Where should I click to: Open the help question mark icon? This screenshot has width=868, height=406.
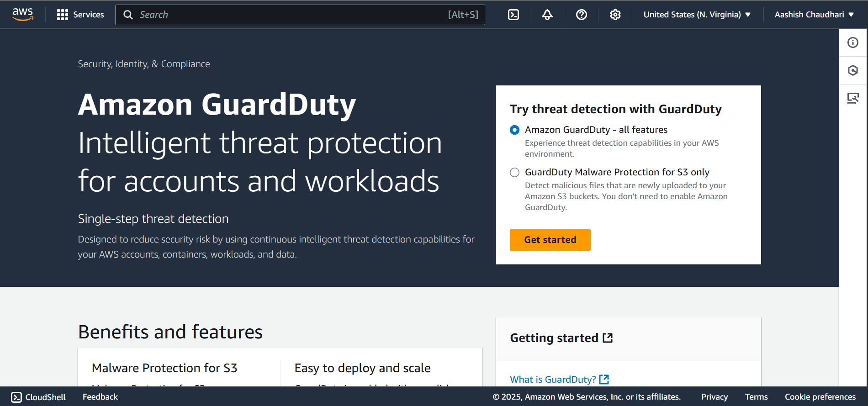pos(582,15)
